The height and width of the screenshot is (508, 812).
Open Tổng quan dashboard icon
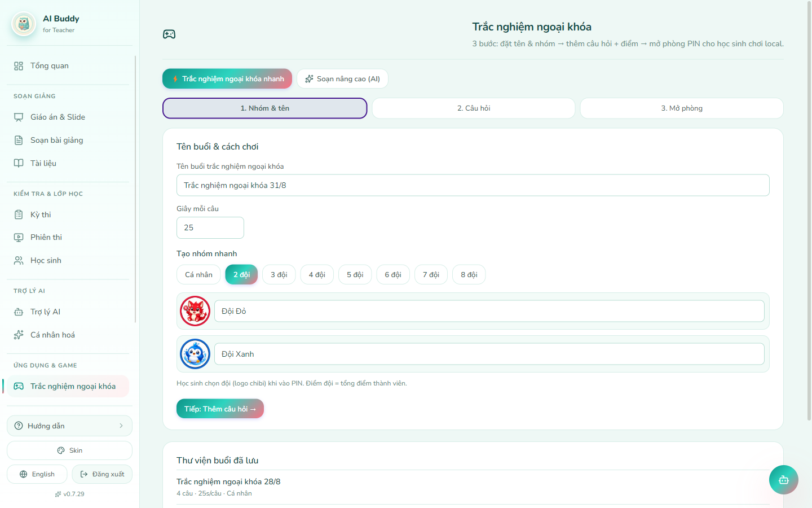[x=19, y=66]
